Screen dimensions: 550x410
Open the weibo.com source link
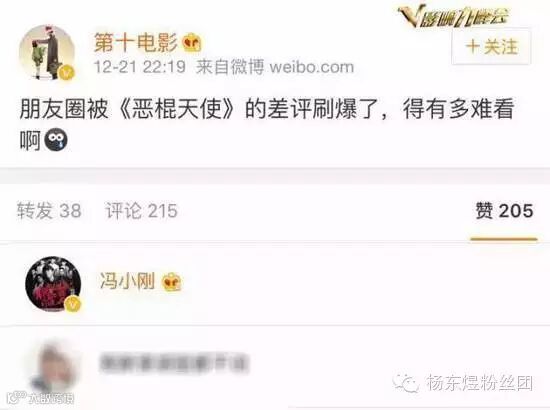pos(311,67)
